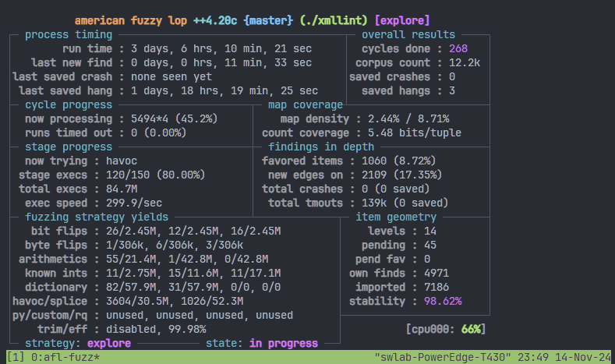Click the saved crashes value 0
Viewport: 615px width, 364px height.
coord(452,77)
